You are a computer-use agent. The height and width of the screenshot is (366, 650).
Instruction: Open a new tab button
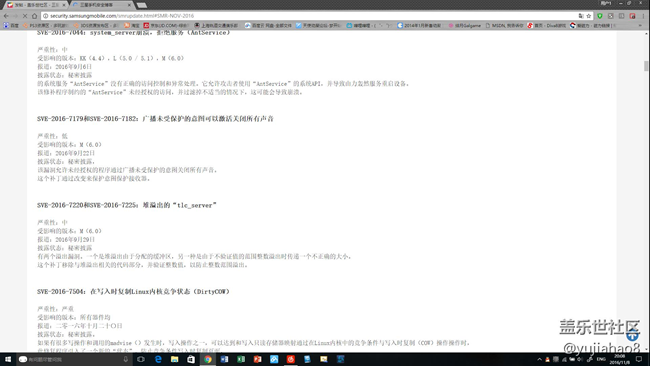[142, 5]
